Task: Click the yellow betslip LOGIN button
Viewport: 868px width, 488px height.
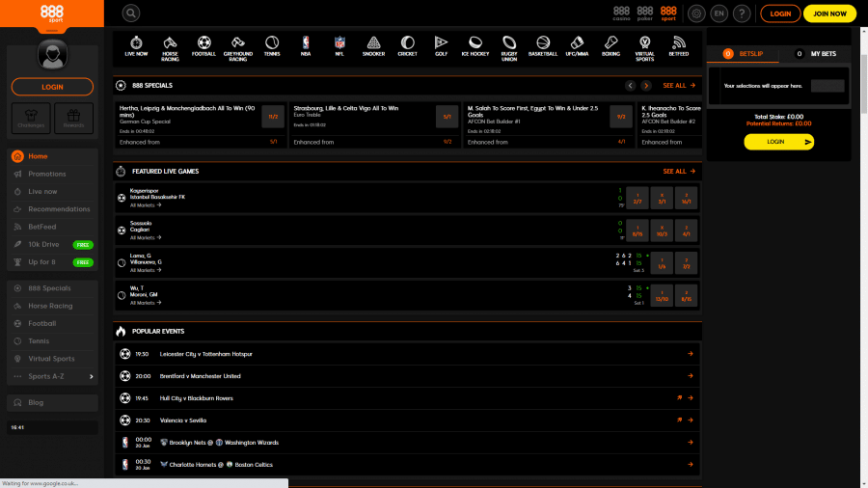Action: coord(778,142)
